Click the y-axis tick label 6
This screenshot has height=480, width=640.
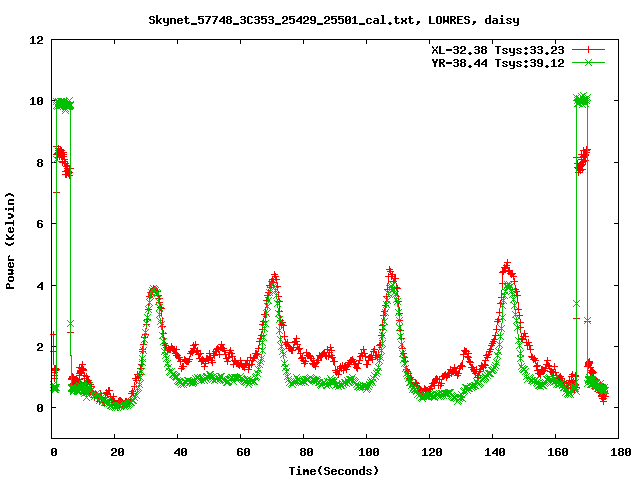40,224
